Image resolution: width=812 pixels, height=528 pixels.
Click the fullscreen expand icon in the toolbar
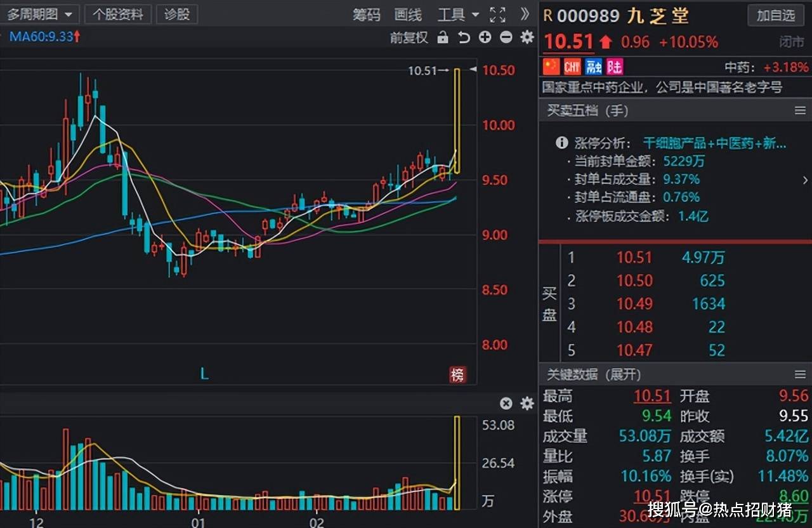pyautogui.click(x=498, y=15)
